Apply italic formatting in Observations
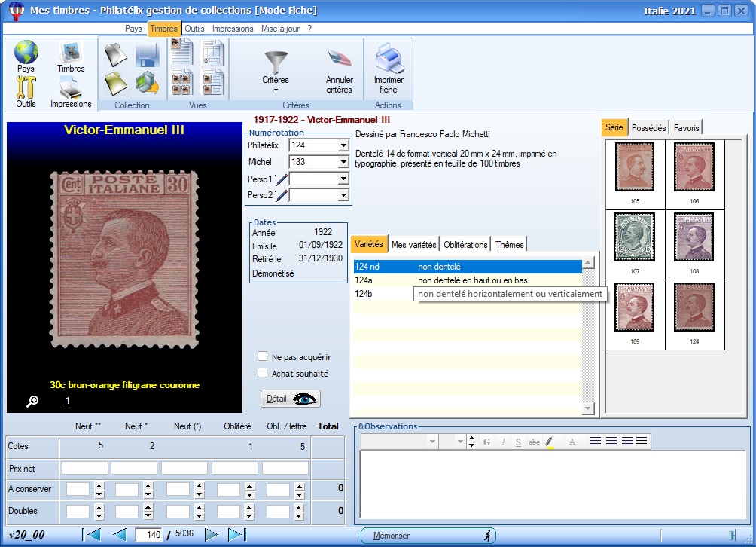The image size is (756, 547). (x=503, y=442)
